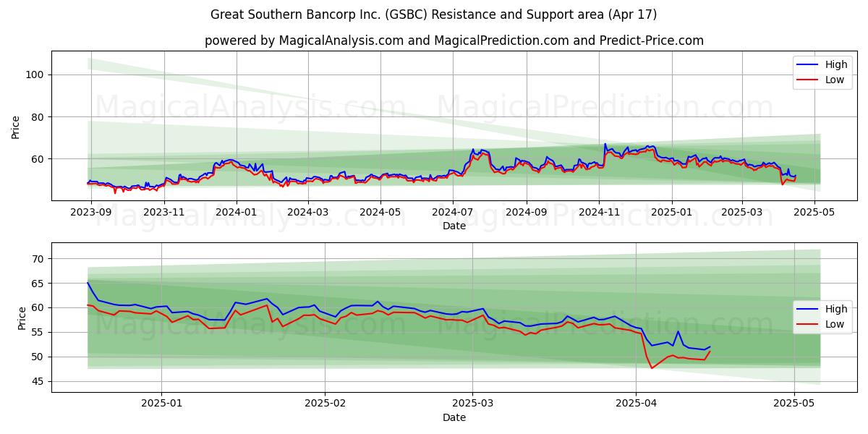Click the '2025-04' tick label on bottom chart
Screen dimensions: 868x434
tap(636, 404)
